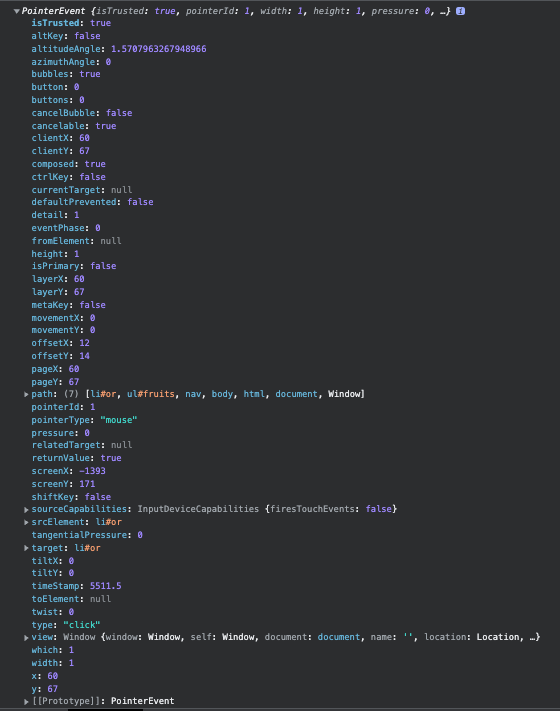Click the info badge after PointerEvent summary
The height and width of the screenshot is (711, 560).
pos(460,11)
